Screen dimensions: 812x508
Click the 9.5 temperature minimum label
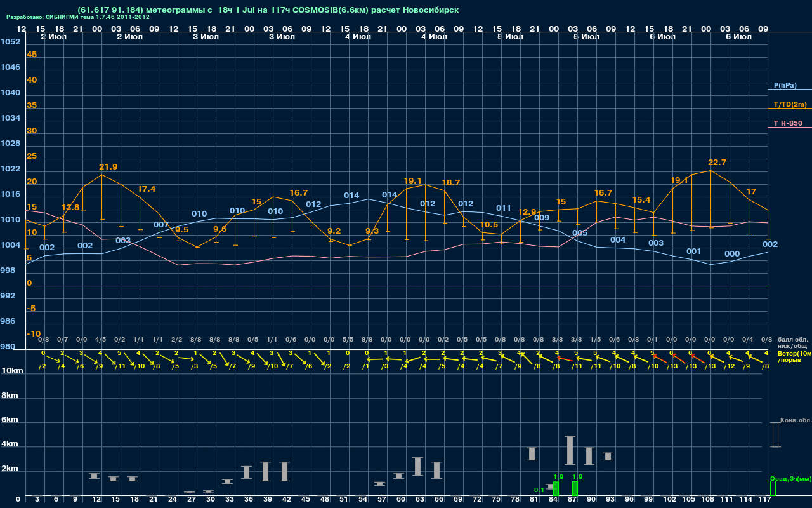coord(182,230)
